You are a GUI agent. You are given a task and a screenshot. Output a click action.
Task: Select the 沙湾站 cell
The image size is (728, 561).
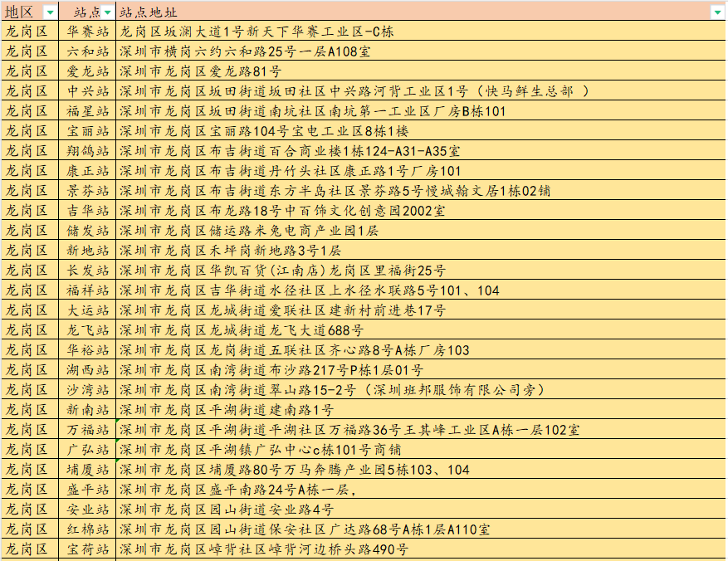point(87,390)
